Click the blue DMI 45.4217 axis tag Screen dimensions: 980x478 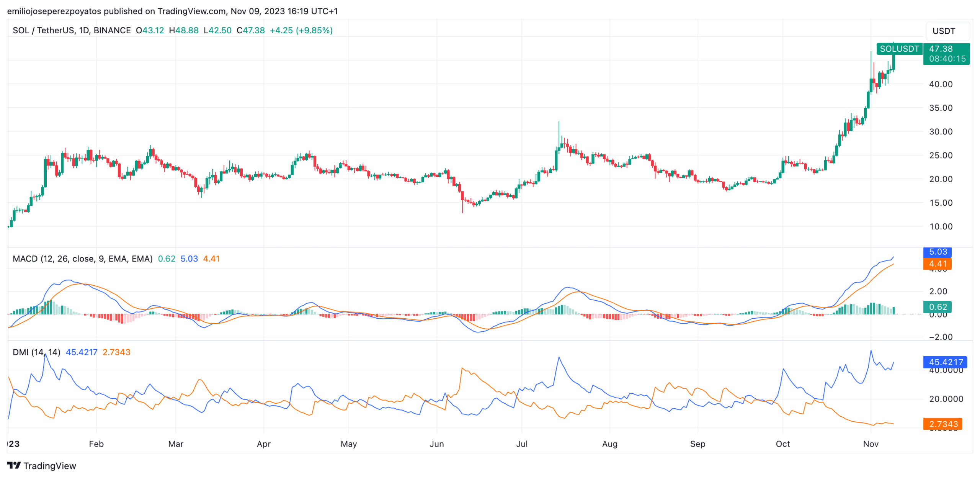tap(946, 362)
